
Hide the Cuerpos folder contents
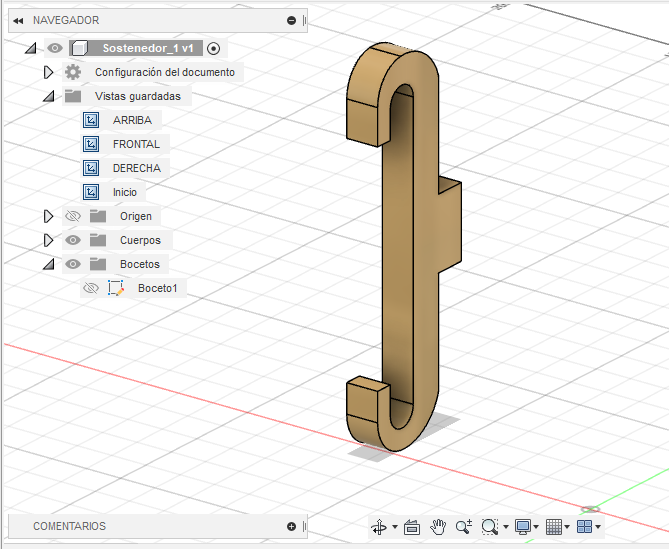(73, 240)
